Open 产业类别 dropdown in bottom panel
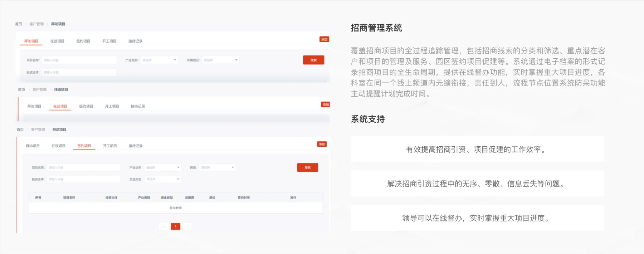644x254 pixels. click(163, 167)
